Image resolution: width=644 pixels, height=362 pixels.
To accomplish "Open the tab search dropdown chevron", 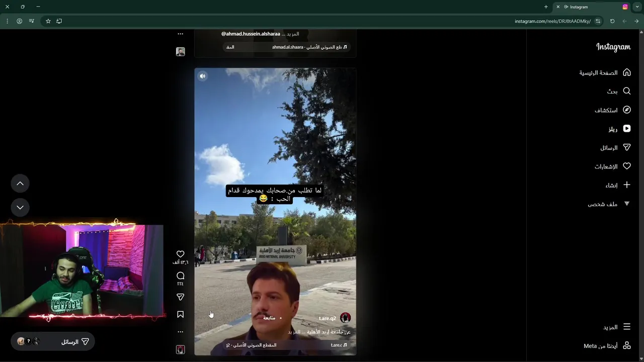I will [637, 7].
